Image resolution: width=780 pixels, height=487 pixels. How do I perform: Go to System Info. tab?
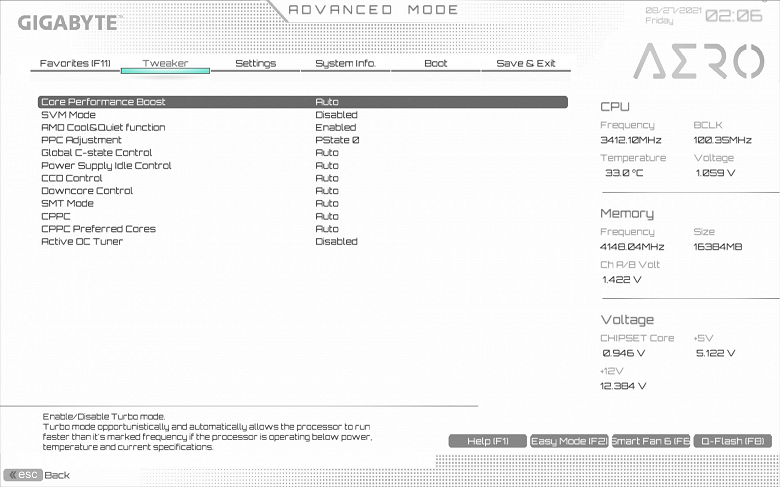[x=345, y=63]
